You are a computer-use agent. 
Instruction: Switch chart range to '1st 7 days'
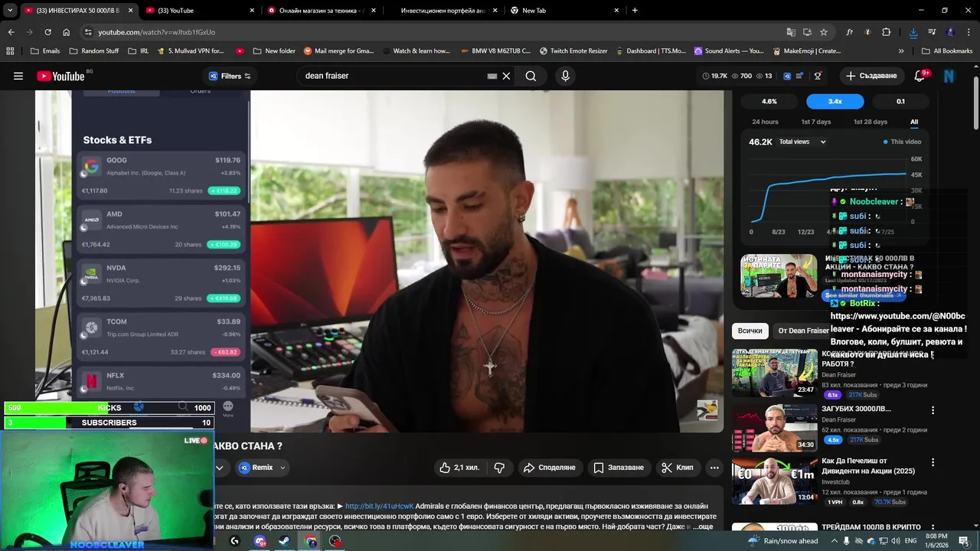(x=815, y=122)
